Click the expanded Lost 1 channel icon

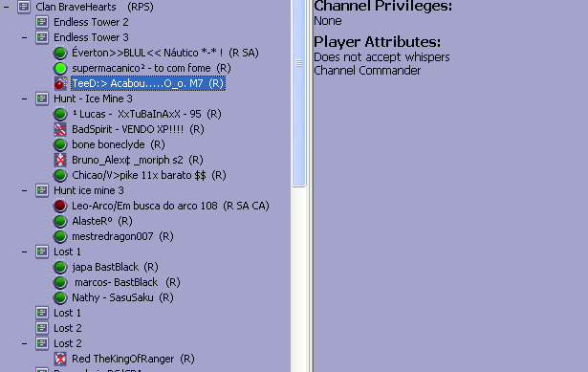click(x=42, y=252)
